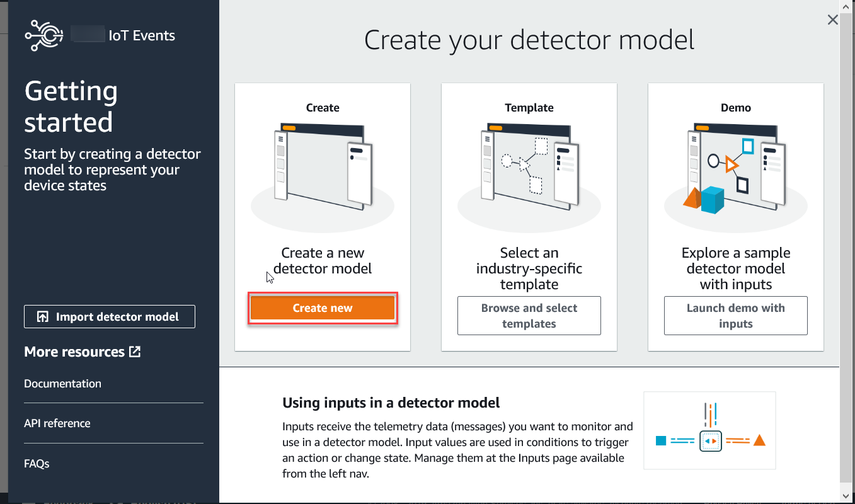Launch demo with inputs

click(735, 316)
